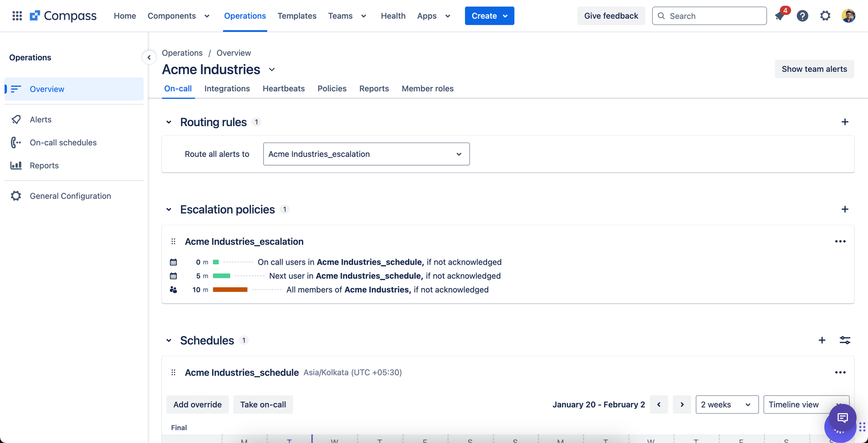
Task: Open schedule filter settings icon
Action: click(845, 340)
